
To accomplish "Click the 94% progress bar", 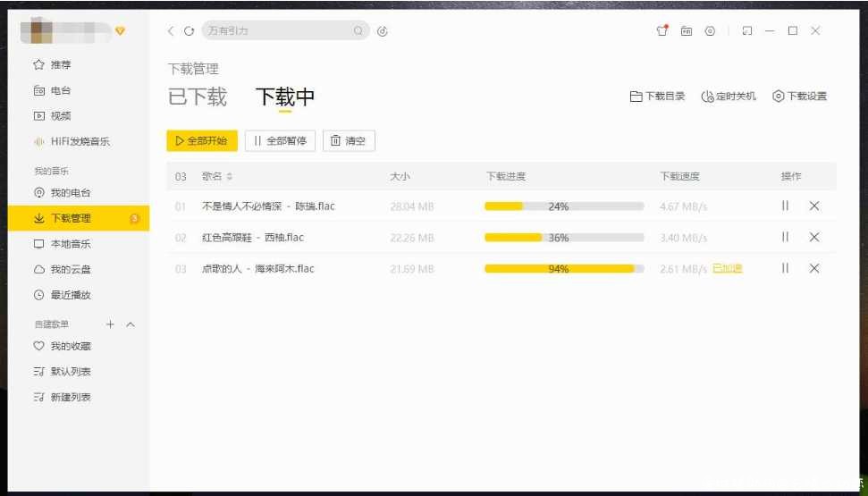I will [564, 268].
